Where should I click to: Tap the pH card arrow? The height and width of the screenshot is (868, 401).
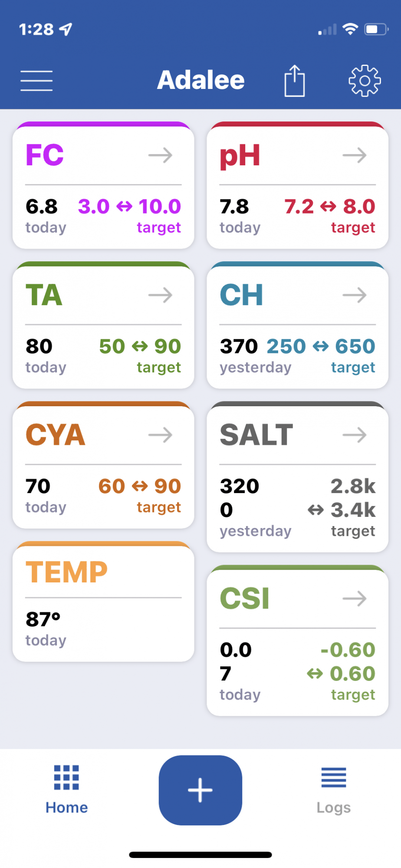[355, 155]
